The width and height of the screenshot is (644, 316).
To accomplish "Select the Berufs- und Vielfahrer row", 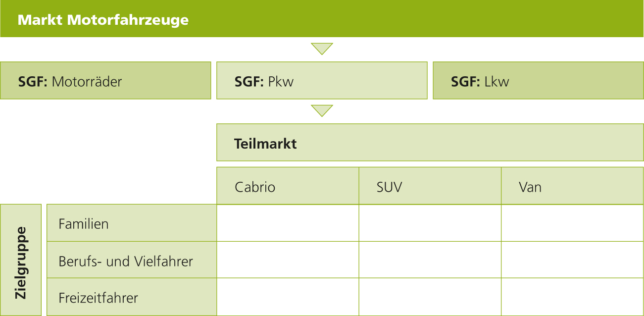I will [132, 260].
